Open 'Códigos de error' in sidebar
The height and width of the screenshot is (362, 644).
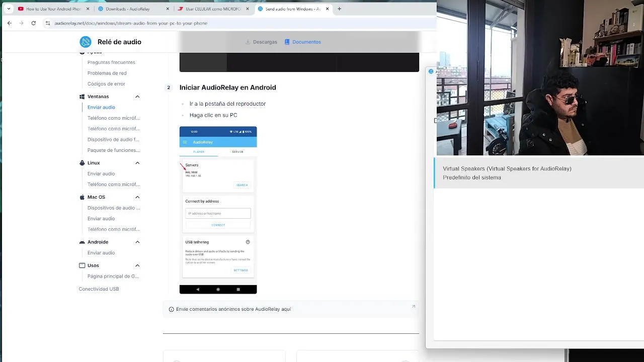pyautogui.click(x=106, y=84)
